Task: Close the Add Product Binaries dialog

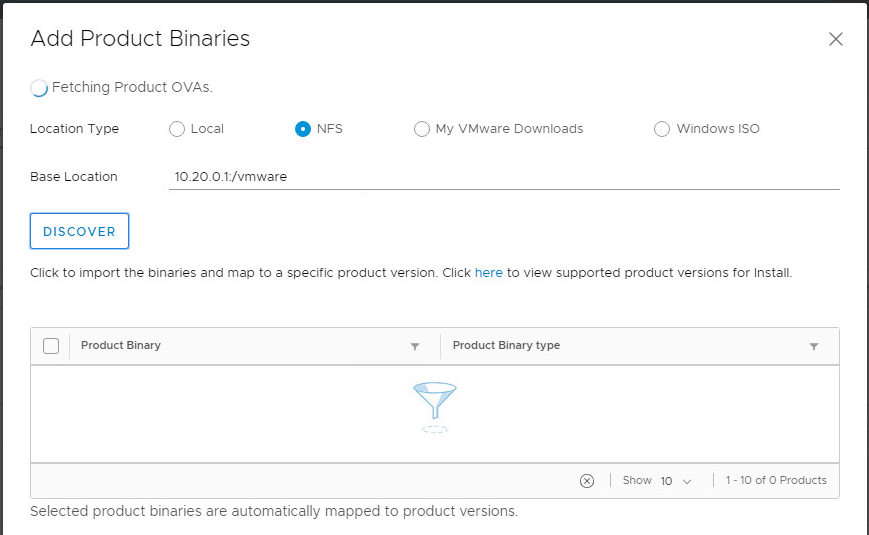Action: coord(836,40)
